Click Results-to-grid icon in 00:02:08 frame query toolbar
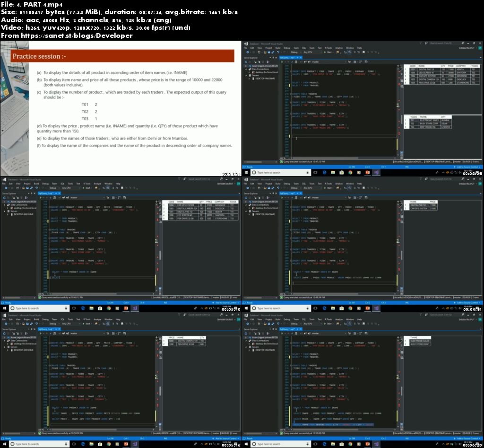The image size is (484, 448). (x=354, y=62)
